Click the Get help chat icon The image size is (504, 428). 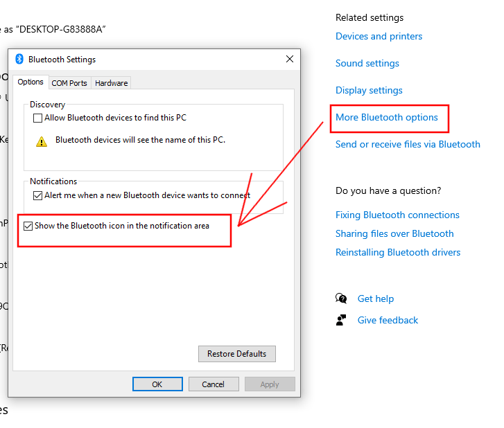pos(341,298)
